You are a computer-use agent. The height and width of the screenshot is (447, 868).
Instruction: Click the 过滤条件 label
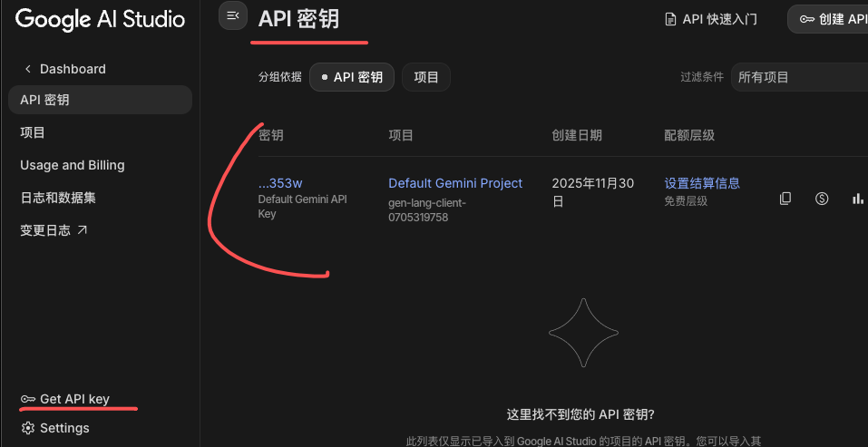coord(702,77)
